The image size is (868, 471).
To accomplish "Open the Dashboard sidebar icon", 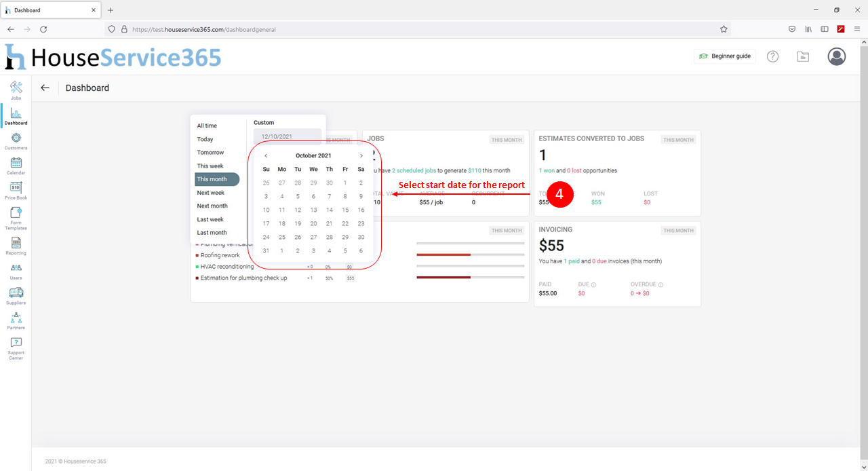I will click(16, 115).
